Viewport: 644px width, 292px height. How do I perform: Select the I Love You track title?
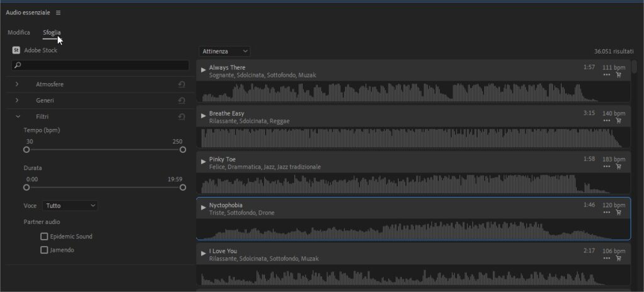pos(223,251)
